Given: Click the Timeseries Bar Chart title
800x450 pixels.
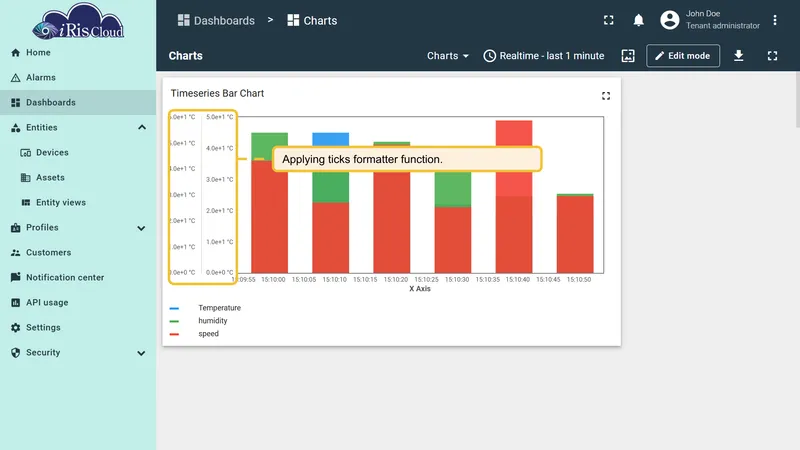Looking at the screenshot, I should tap(217, 93).
